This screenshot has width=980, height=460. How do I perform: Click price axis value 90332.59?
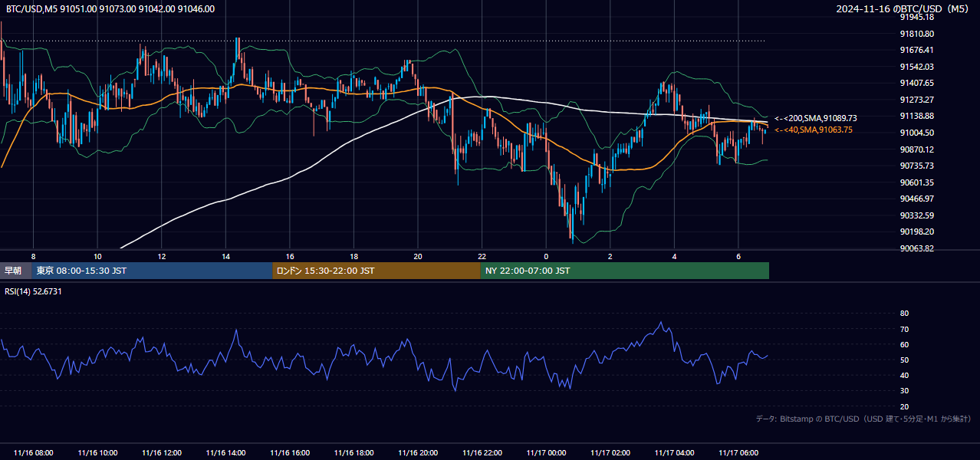916,215
